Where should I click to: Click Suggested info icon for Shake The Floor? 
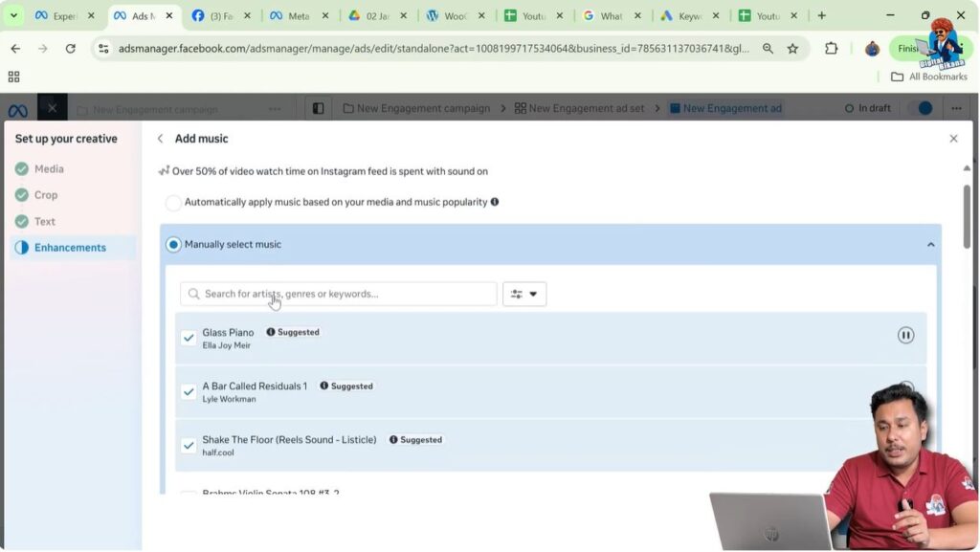pos(393,440)
